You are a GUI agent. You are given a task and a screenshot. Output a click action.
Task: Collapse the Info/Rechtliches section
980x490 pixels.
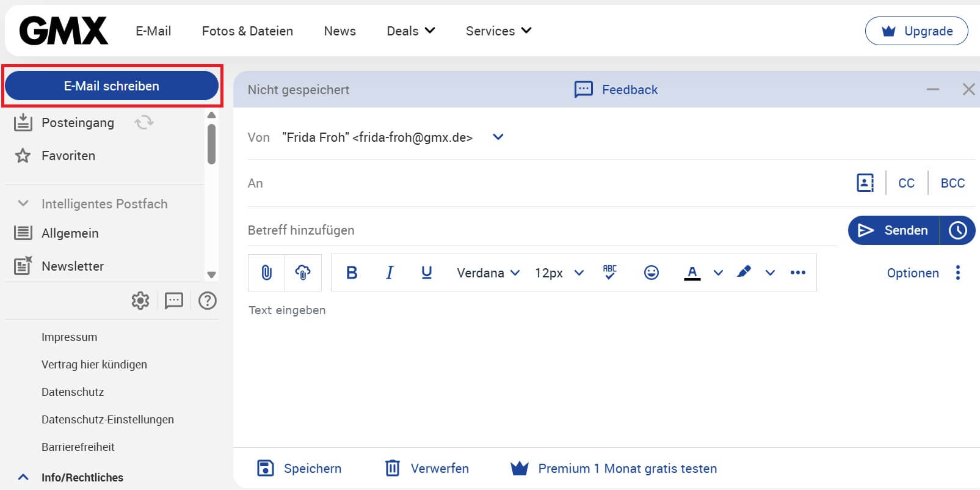point(23,477)
